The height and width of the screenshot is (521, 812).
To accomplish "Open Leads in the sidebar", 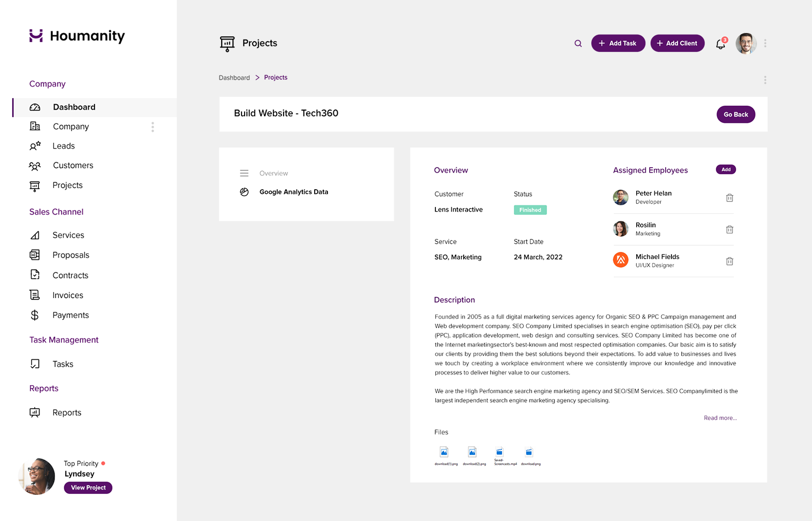I will (64, 146).
